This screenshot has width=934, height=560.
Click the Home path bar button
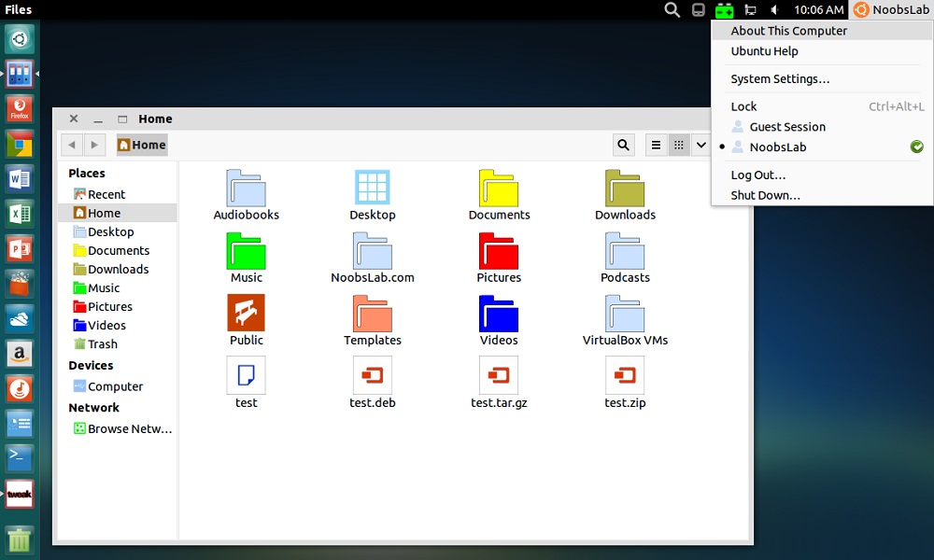(142, 145)
